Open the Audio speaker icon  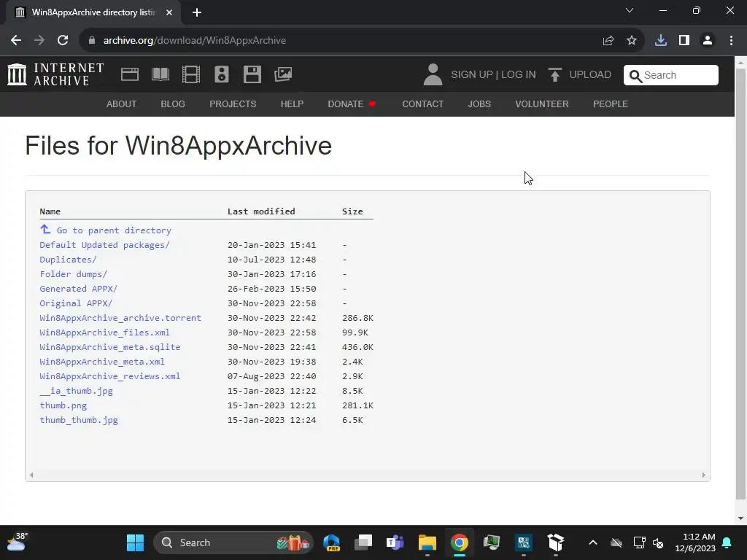(x=222, y=74)
